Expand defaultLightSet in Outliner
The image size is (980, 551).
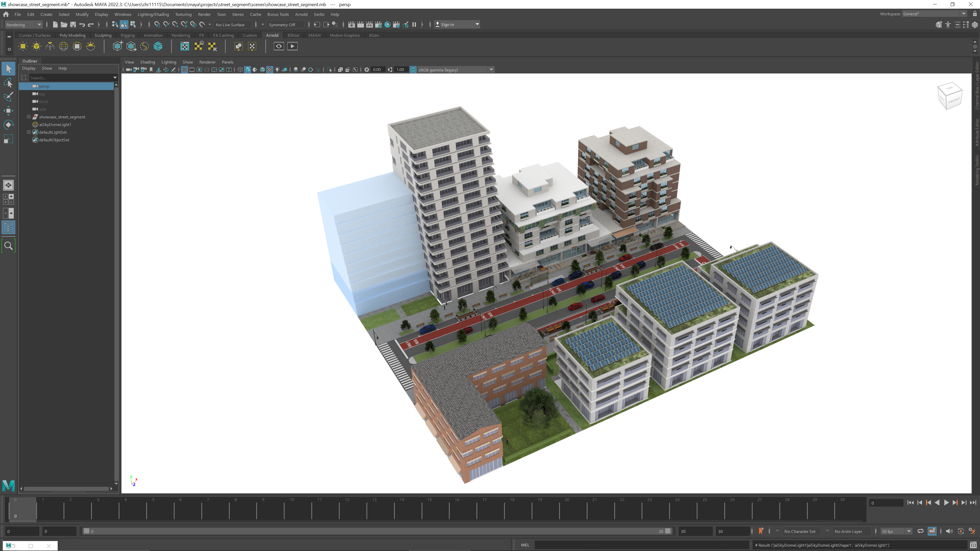tap(29, 132)
